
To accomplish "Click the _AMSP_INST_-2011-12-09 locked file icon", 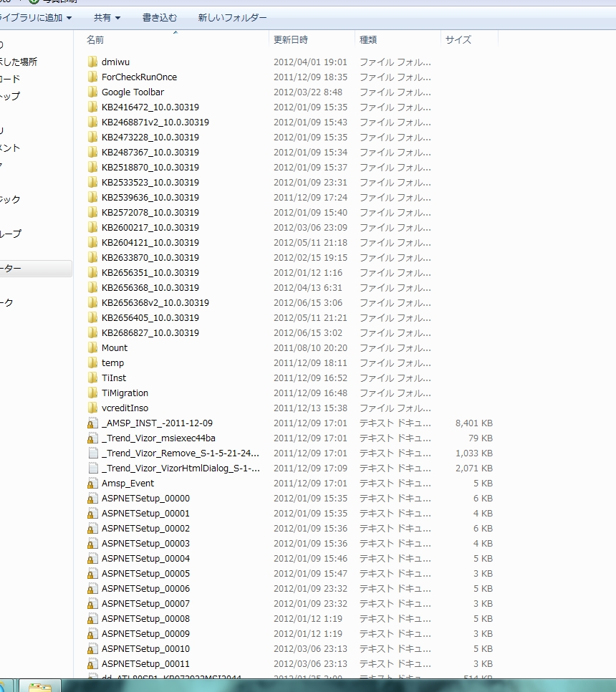I will 92,423.
